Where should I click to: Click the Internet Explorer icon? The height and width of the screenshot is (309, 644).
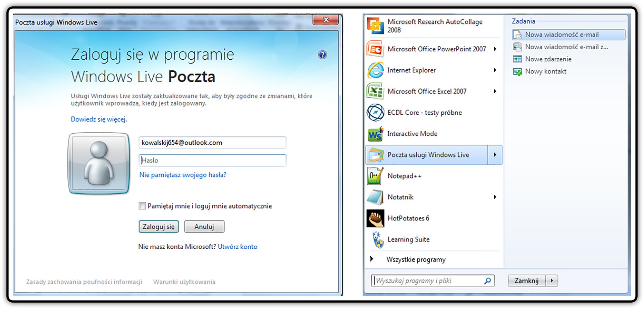(x=375, y=70)
